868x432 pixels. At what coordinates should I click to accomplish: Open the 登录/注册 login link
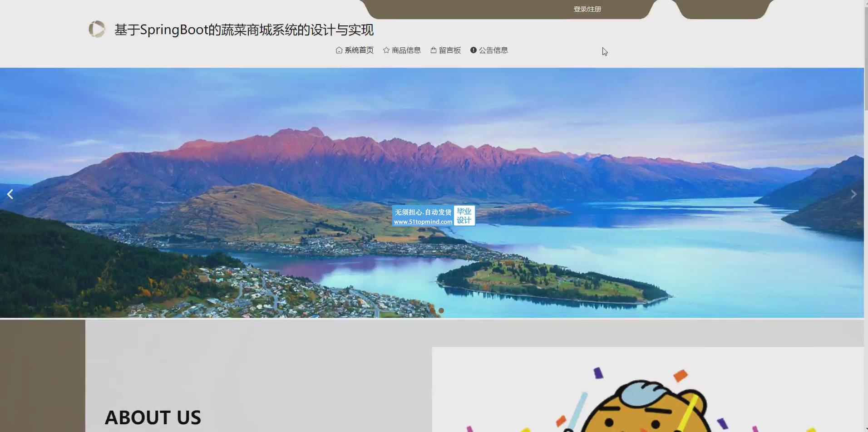pos(587,9)
